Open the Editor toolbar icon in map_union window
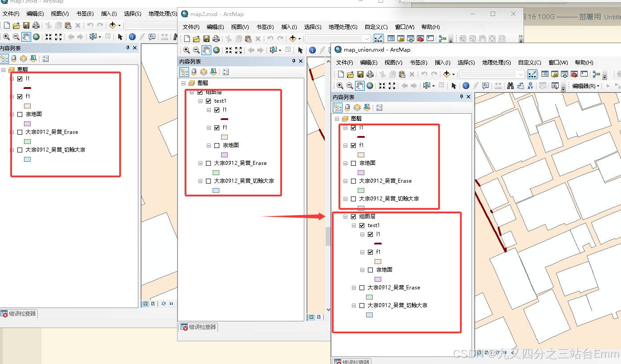This screenshot has height=364, width=621. 532,74
